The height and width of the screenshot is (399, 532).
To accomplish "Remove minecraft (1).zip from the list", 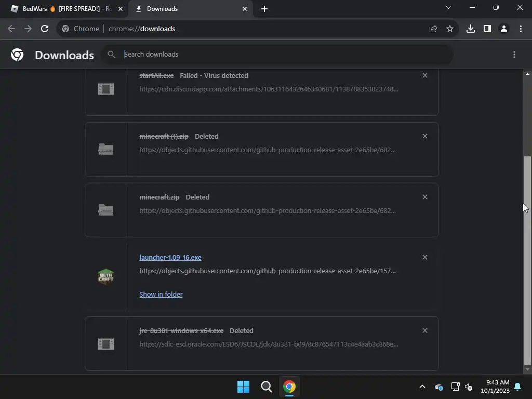I will pyautogui.click(x=425, y=136).
